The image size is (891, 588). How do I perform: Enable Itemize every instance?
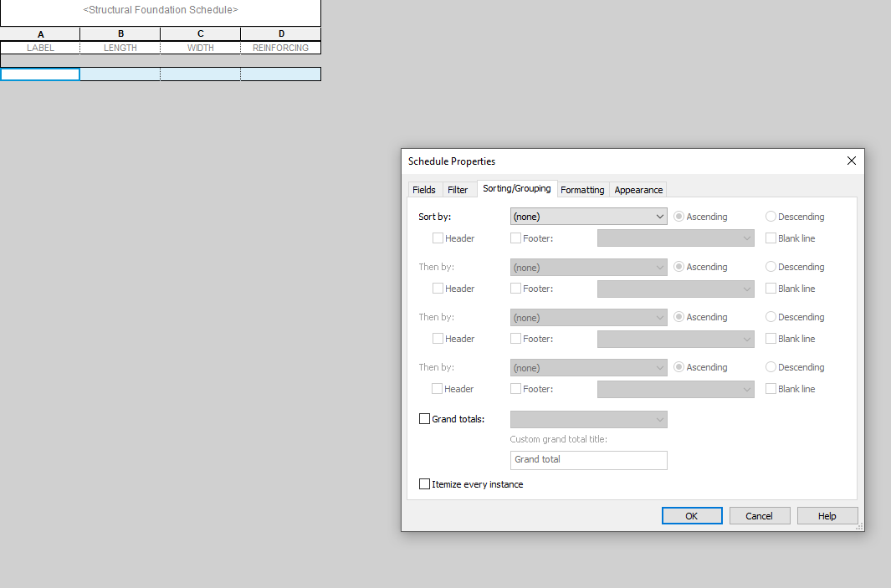coord(424,483)
